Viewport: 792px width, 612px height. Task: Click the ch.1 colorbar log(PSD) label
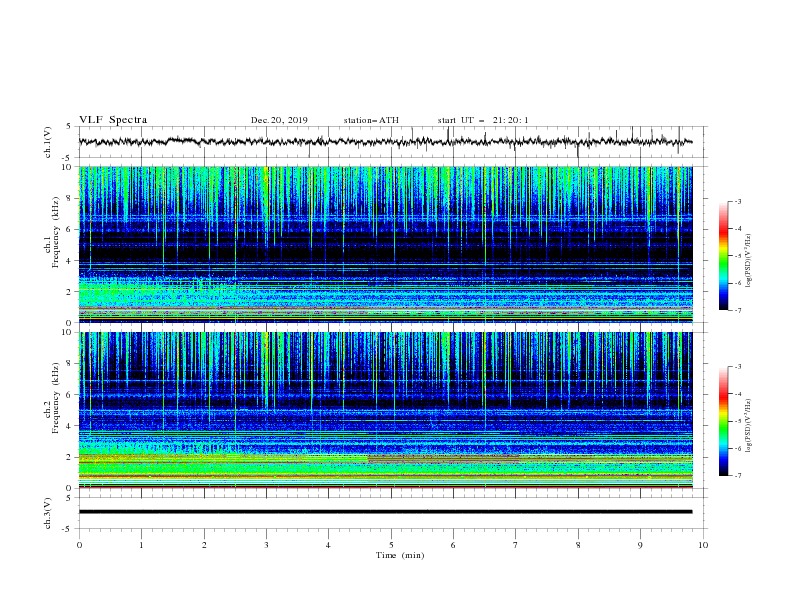click(748, 261)
